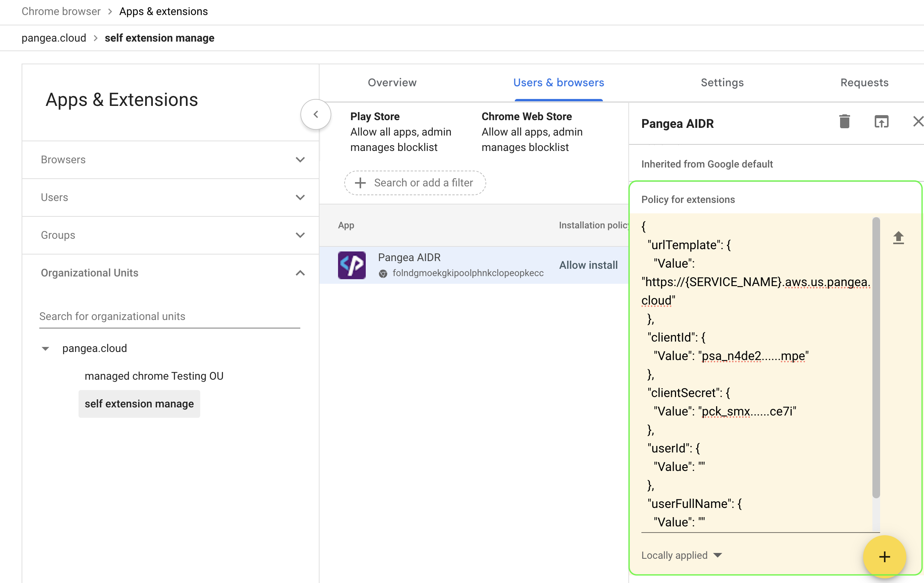Focus the Search or add a filter field
The image size is (924, 583).
point(415,183)
